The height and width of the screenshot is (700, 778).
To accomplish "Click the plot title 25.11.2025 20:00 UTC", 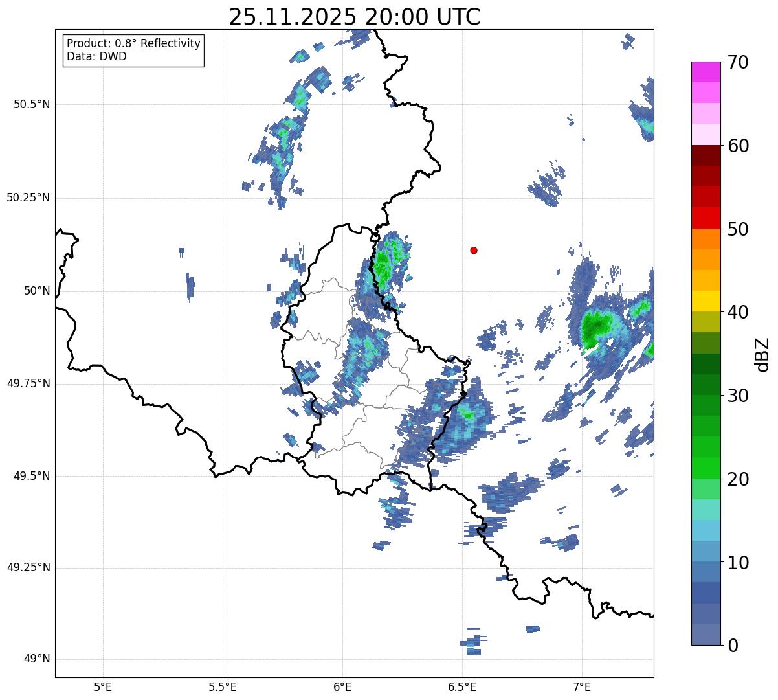I will 354,17.
